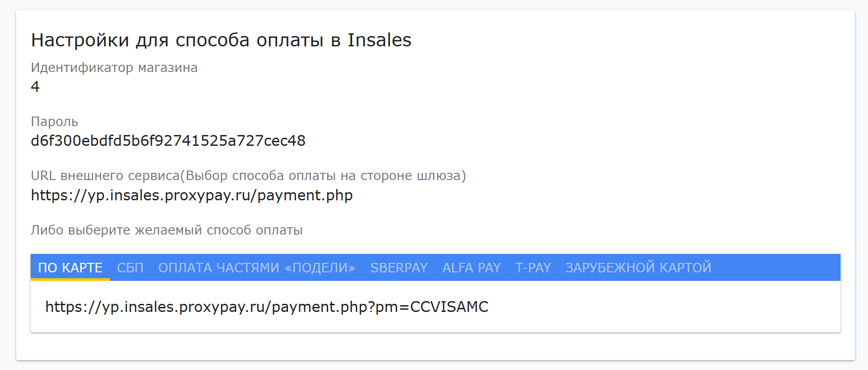
Task: Switch to the ЗАРУБЕЖНОЙ КАРТОЙ tab
Action: (x=638, y=267)
